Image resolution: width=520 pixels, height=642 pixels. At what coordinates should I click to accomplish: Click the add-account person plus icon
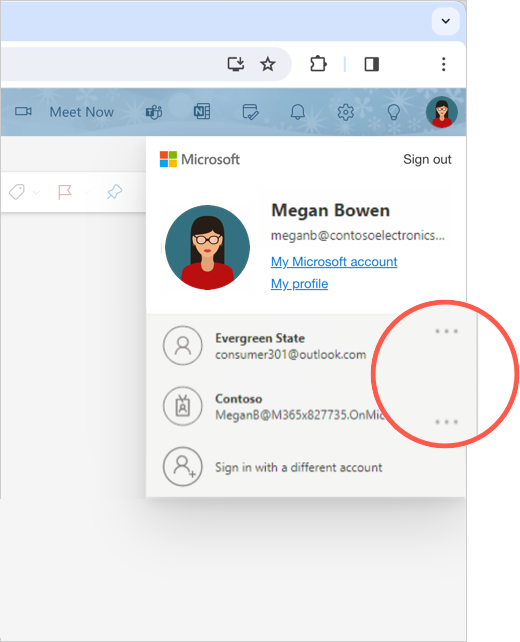click(183, 466)
